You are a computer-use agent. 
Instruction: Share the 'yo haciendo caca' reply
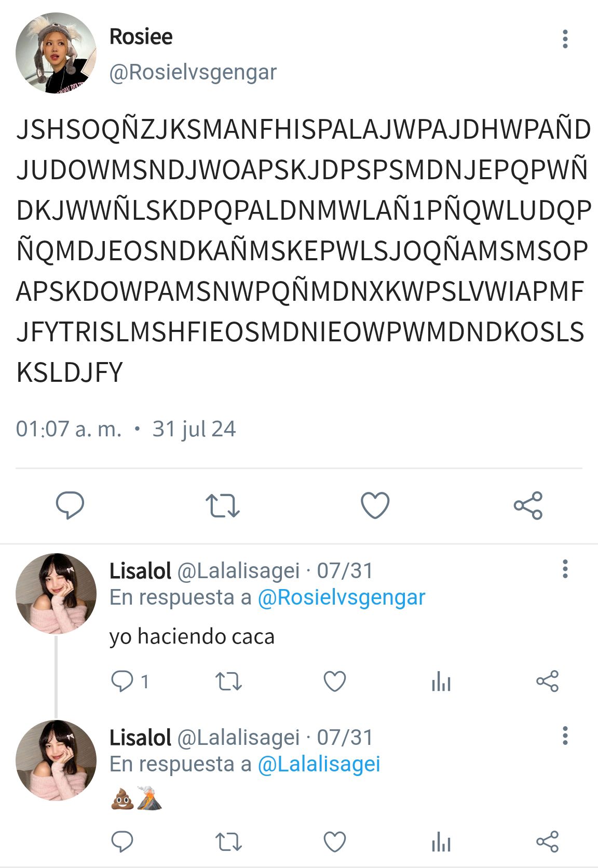pos(547,681)
